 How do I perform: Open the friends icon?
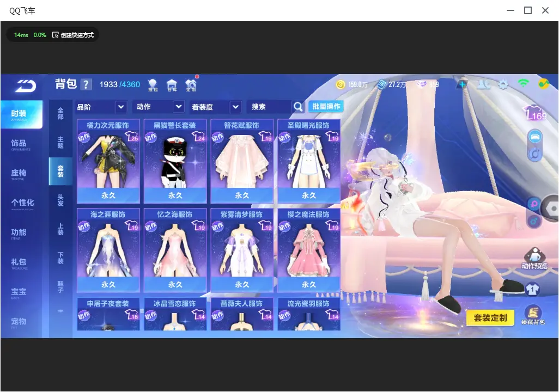point(483,84)
